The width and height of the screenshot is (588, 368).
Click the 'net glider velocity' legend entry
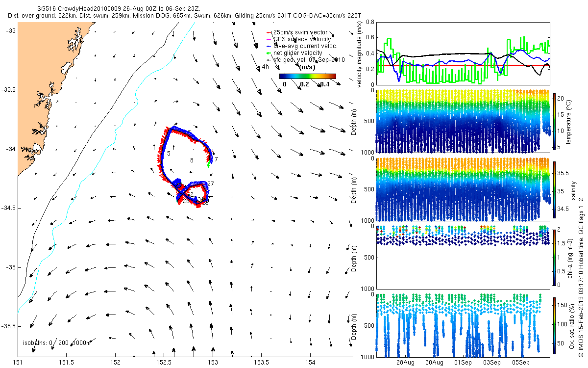pyautogui.click(x=297, y=53)
